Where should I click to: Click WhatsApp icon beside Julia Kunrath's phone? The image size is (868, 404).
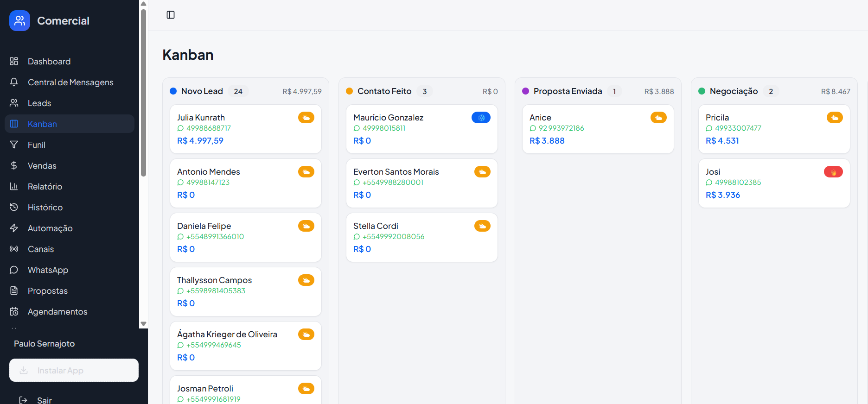pyautogui.click(x=180, y=128)
